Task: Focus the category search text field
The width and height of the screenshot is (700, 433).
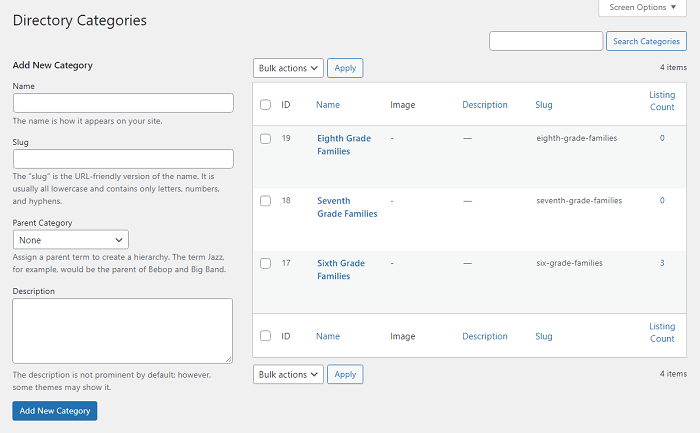Action: click(546, 41)
